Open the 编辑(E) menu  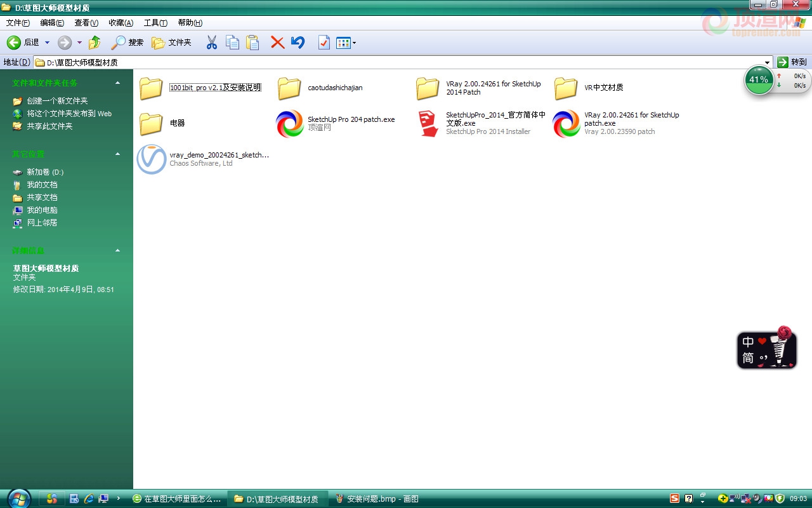[52, 23]
